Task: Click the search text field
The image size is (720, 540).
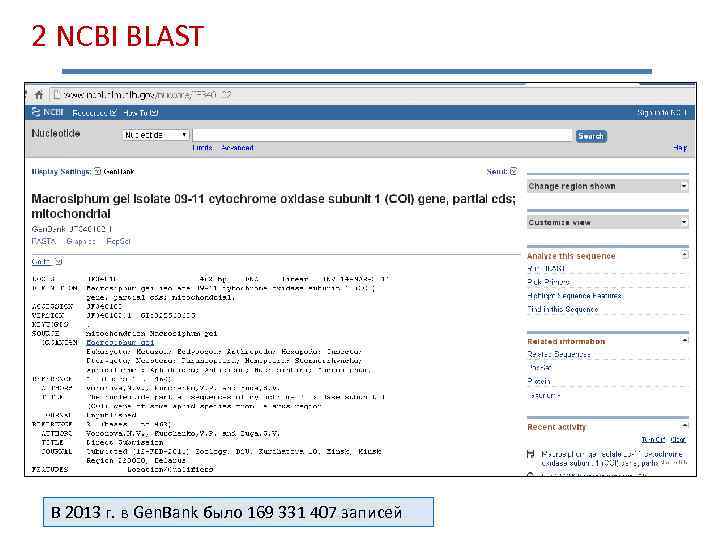Action: [382, 135]
